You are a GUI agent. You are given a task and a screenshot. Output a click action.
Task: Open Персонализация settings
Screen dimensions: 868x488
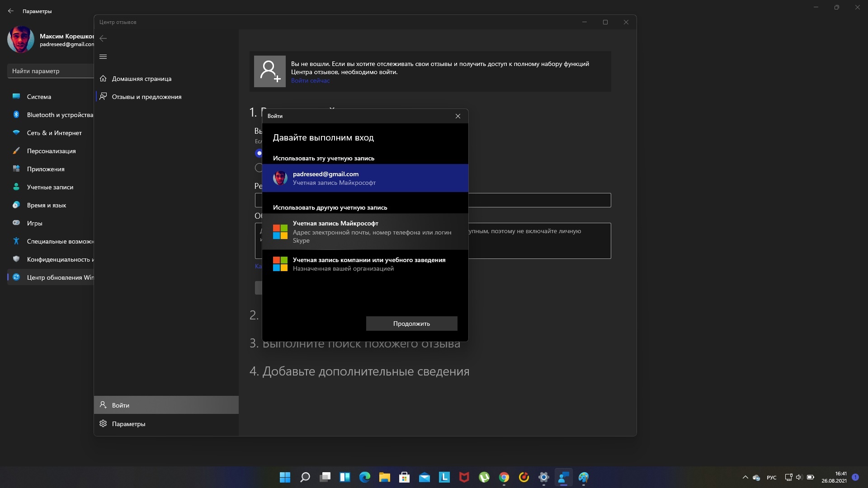(x=51, y=151)
